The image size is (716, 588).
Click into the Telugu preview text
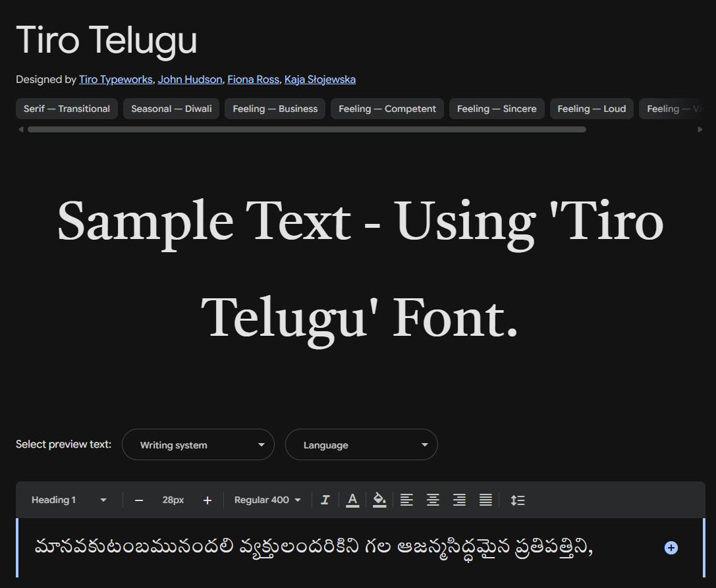point(314,547)
